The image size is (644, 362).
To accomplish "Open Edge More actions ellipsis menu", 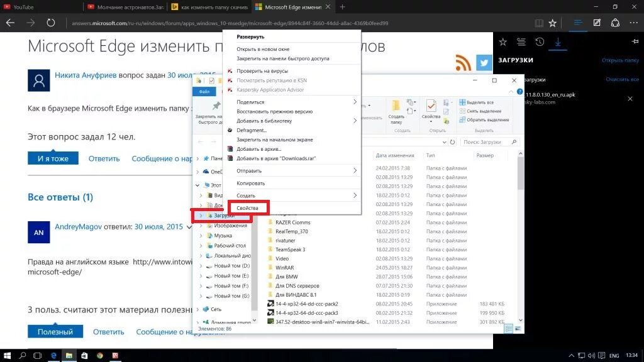I will (x=634, y=23).
